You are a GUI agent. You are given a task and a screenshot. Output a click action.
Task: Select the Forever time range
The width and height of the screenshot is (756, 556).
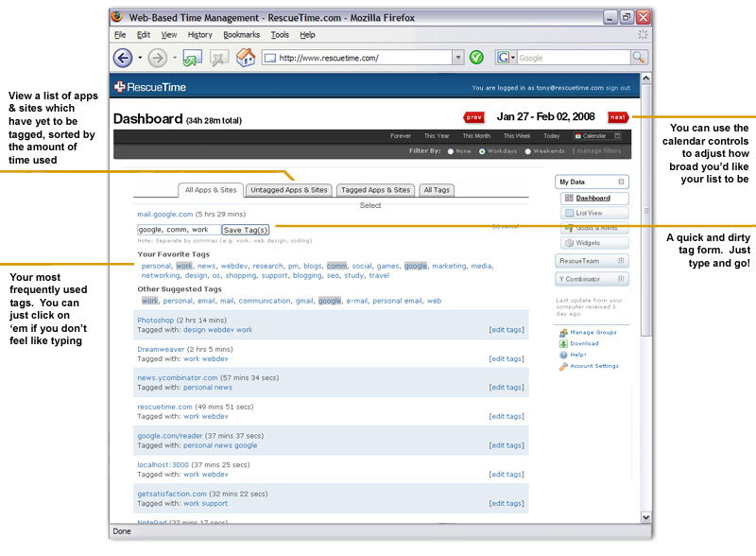pos(401,136)
